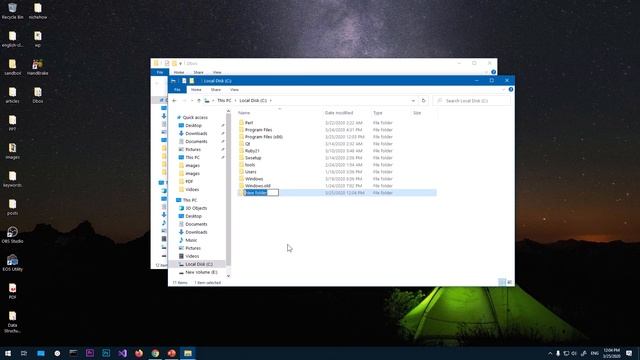This screenshot has width=640, height=360.
Task: Select Local Disk (C:) in the navigation pane
Action: click(199, 264)
